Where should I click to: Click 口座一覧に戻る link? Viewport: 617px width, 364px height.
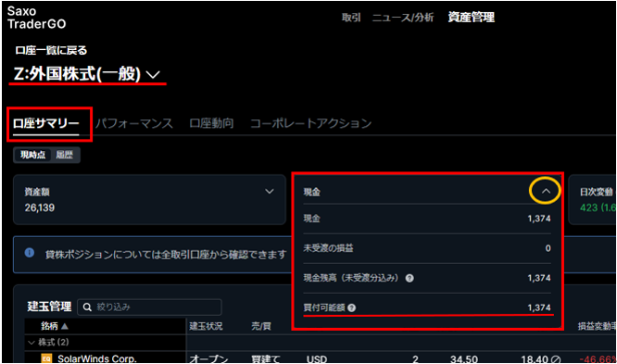click(51, 50)
